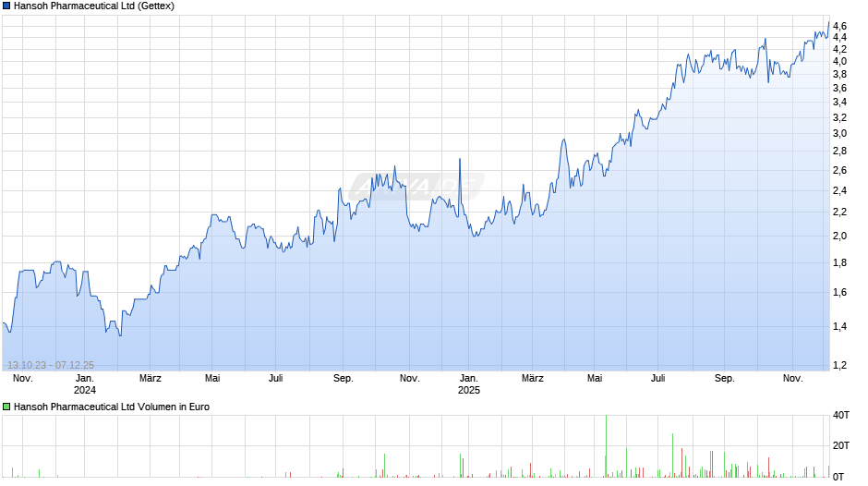Click the '3,6' price axis label

pos(839,88)
